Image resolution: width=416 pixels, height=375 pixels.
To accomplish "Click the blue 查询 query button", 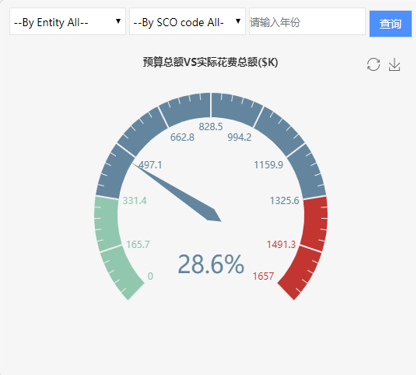I will 390,24.
